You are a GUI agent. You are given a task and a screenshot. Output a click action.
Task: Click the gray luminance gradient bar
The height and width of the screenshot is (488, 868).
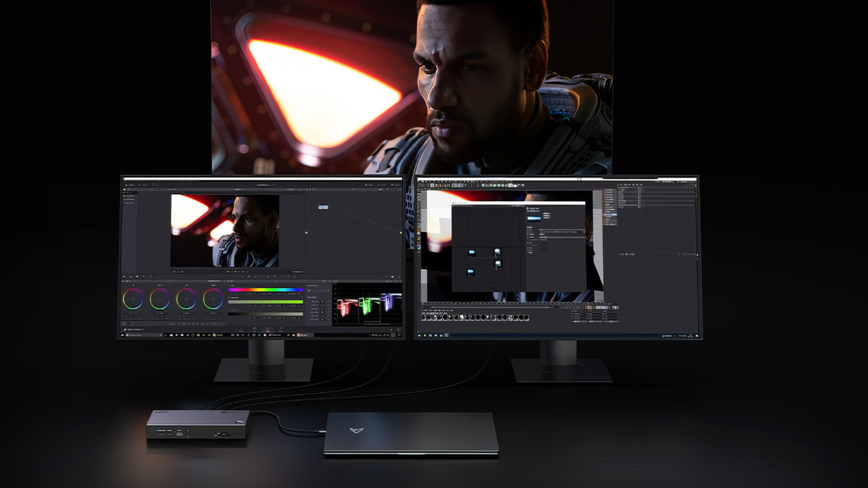[x=266, y=313]
